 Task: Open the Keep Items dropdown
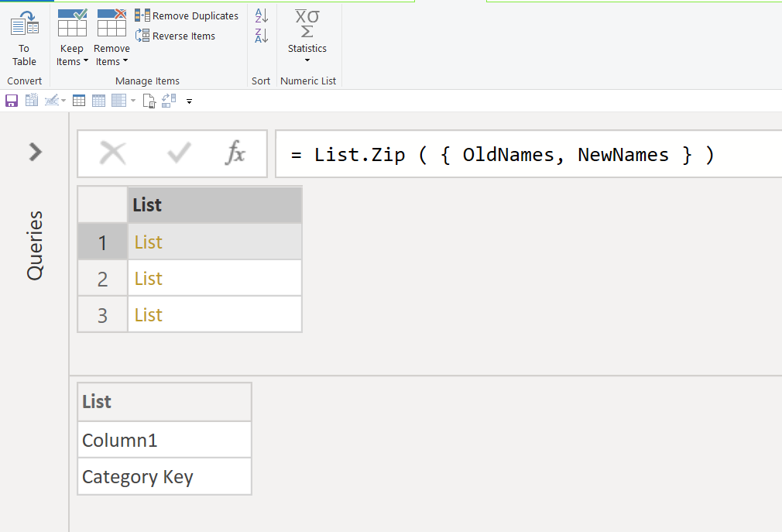[x=72, y=55]
